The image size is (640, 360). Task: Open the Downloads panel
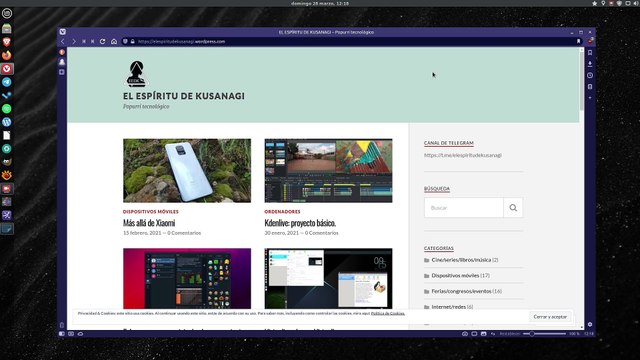590,64
